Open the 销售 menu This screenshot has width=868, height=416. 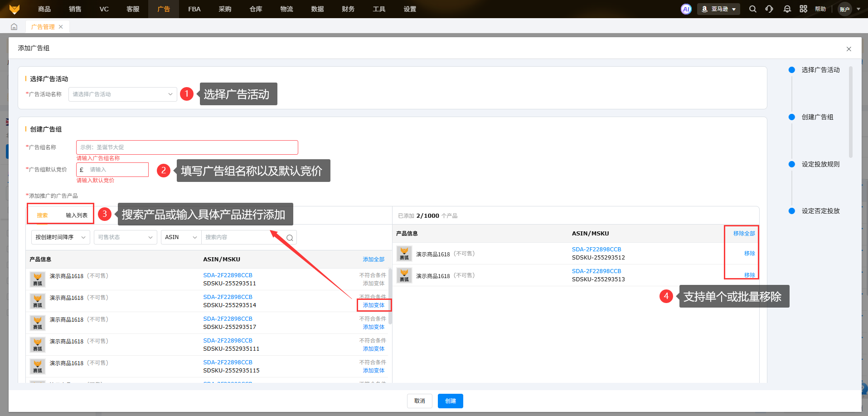(x=75, y=9)
